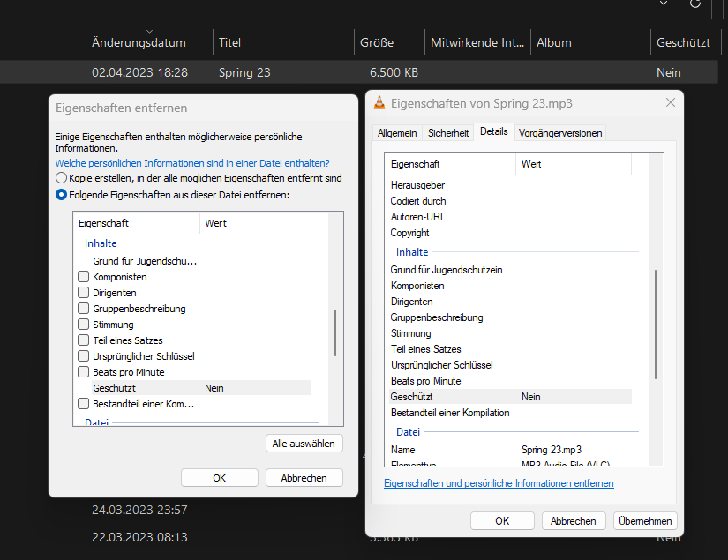The height and width of the screenshot is (560, 728).
Task: Select 'Folgende Eigenschaften aus dieser Datei entfernen' radio
Action: [x=61, y=195]
